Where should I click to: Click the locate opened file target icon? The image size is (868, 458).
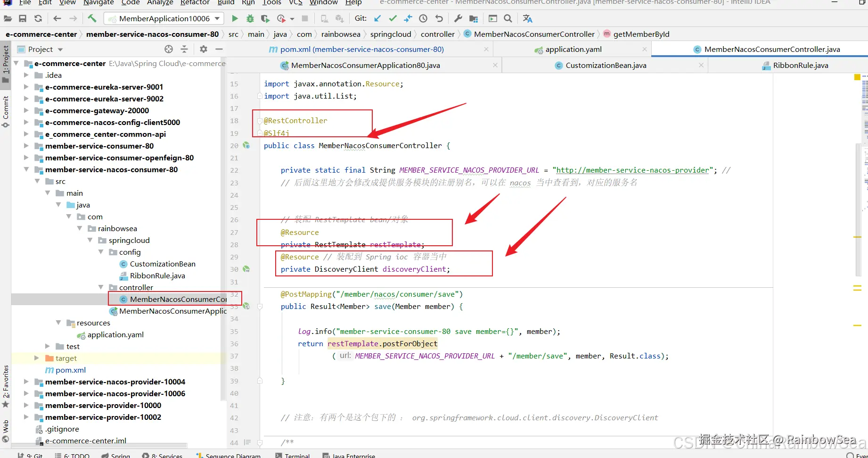(x=169, y=49)
